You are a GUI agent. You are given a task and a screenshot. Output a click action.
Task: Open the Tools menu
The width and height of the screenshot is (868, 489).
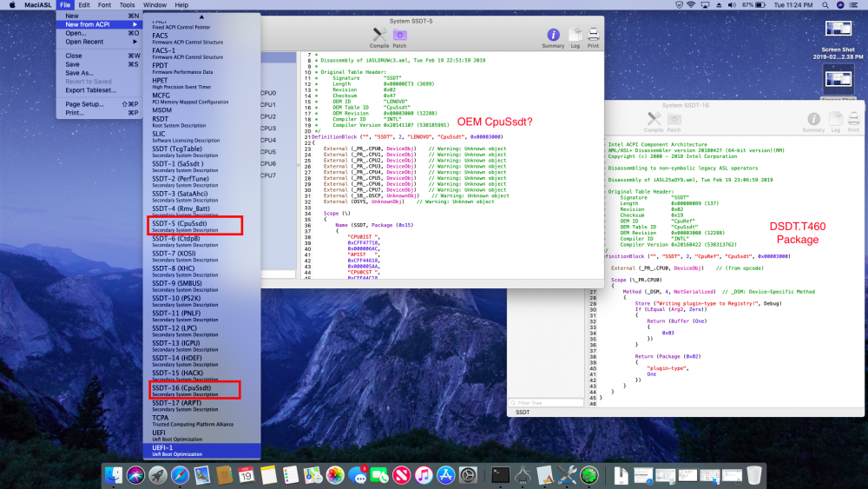tap(127, 5)
